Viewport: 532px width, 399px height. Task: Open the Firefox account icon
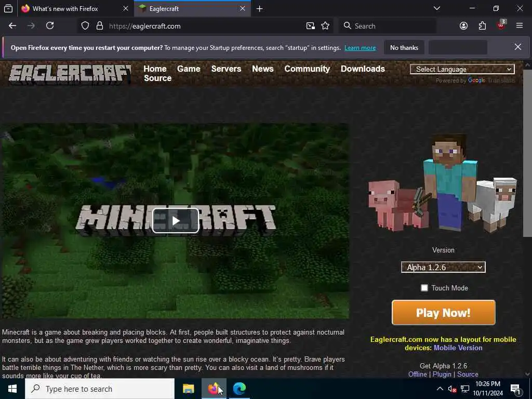tap(463, 26)
